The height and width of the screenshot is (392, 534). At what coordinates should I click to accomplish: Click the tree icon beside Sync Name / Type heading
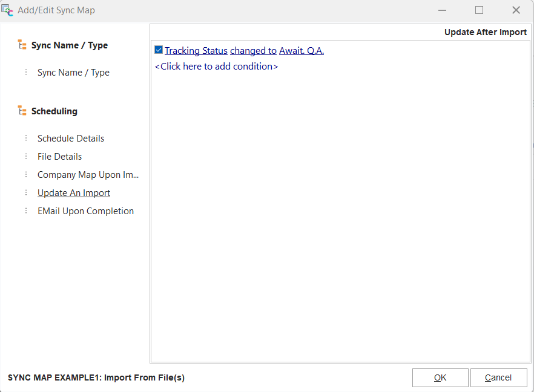tap(22, 45)
